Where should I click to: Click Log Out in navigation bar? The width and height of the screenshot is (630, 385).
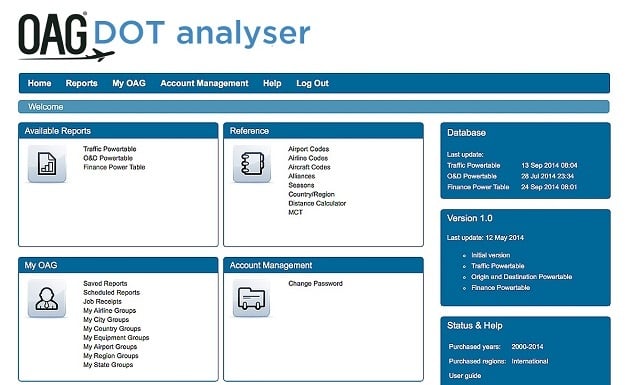313,83
